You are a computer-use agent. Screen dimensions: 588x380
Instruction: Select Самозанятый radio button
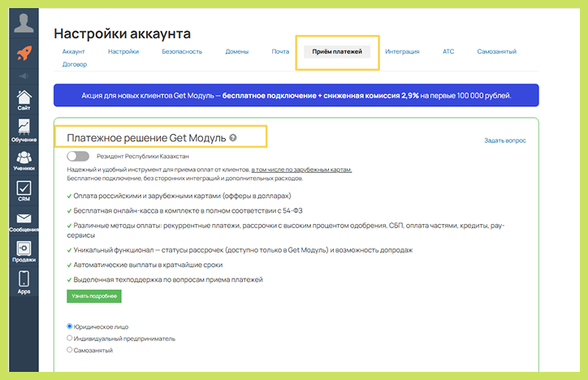(69, 350)
